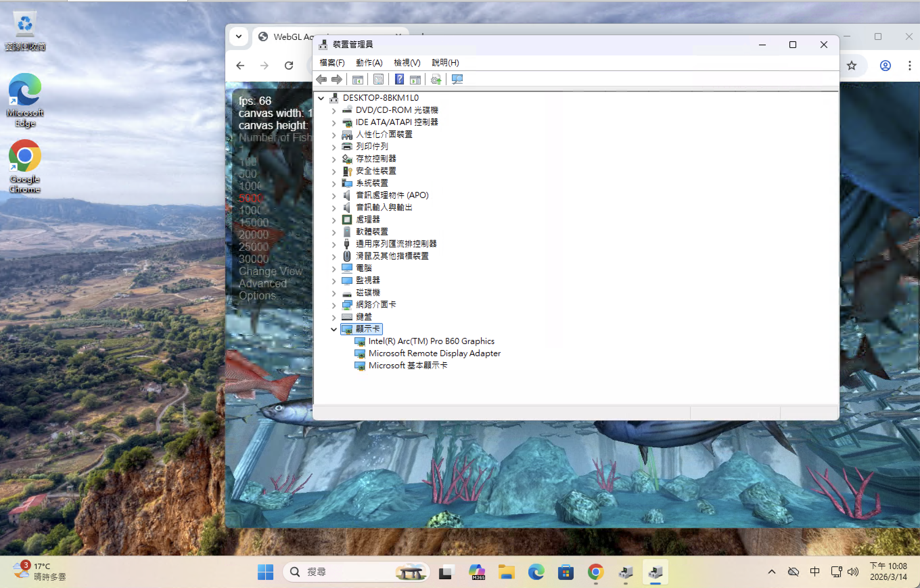Open File Explorer from the taskbar
920x588 pixels.
click(506, 572)
